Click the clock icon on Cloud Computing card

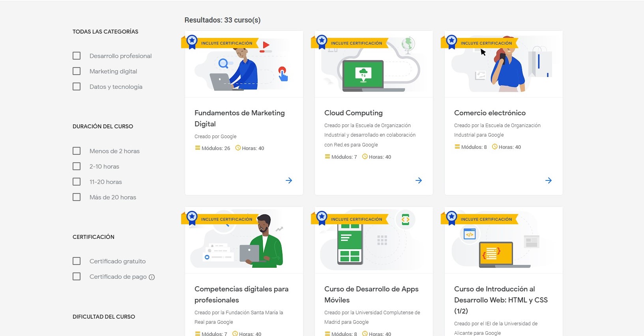(x=365, y=157)
